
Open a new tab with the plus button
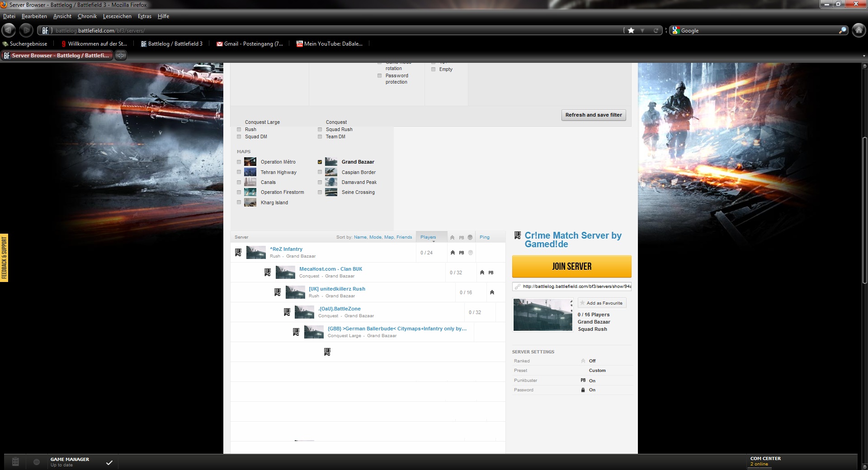click(121, 56)
